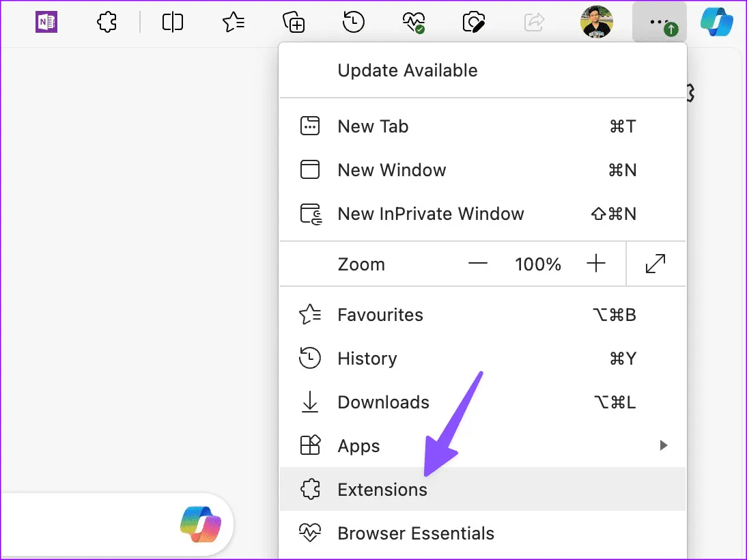Select Extensions in the menu
The image size is (747, 560).
[382, 490]
